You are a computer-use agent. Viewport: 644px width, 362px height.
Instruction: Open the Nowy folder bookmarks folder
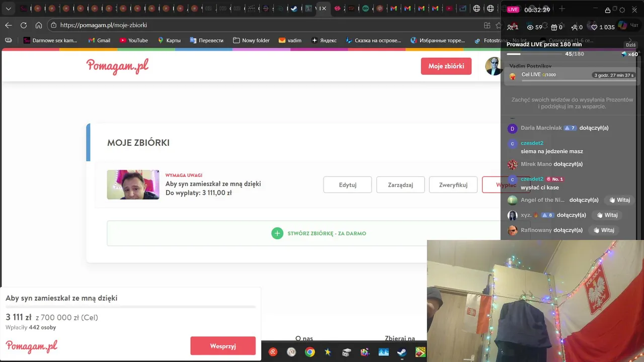tap(252, 40)
